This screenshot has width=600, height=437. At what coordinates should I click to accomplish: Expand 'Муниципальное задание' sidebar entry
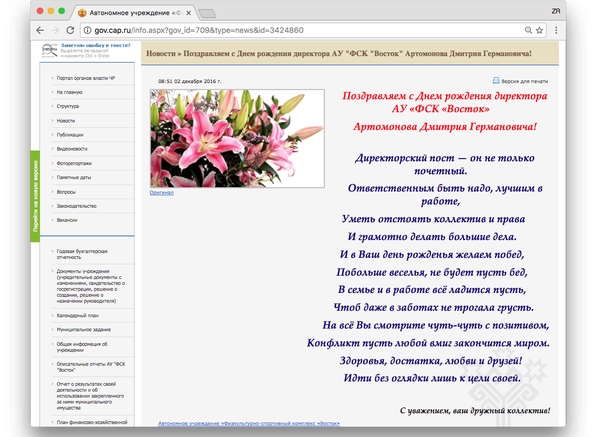pos(84,327)
